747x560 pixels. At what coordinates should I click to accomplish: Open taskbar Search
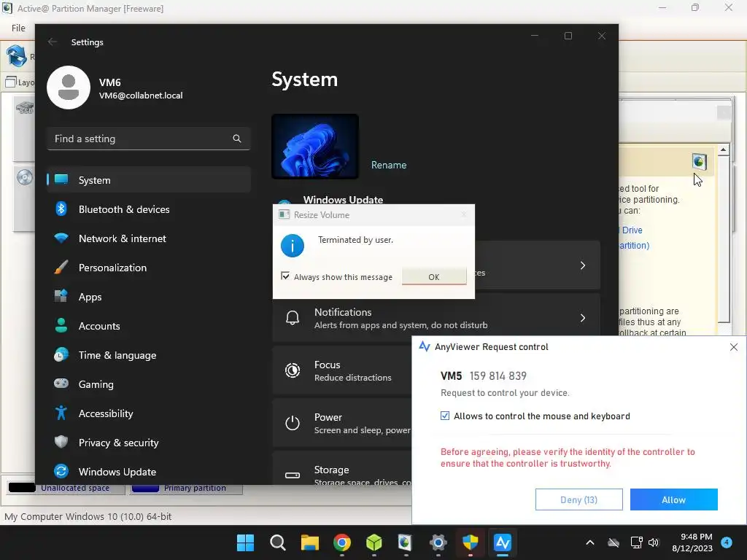(278, 542)
